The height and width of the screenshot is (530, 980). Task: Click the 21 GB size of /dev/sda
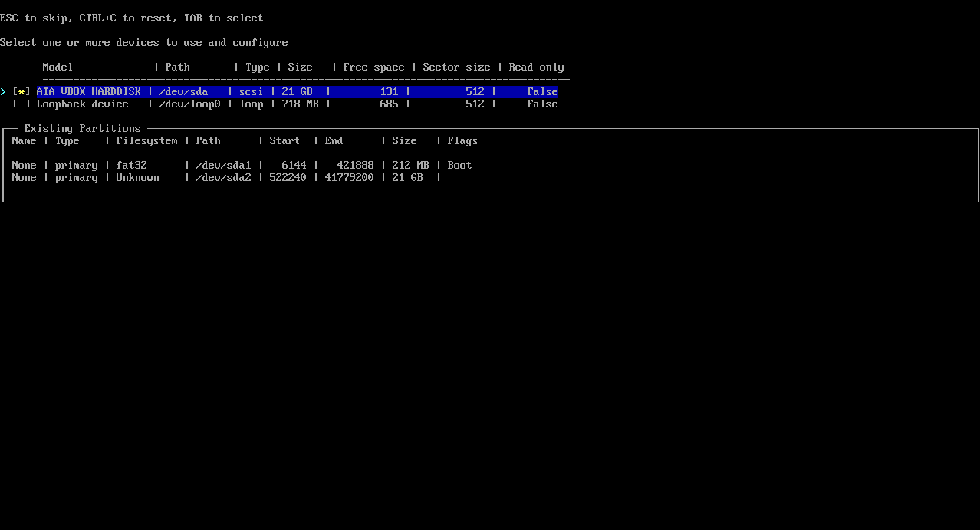[x=297, y=91]
